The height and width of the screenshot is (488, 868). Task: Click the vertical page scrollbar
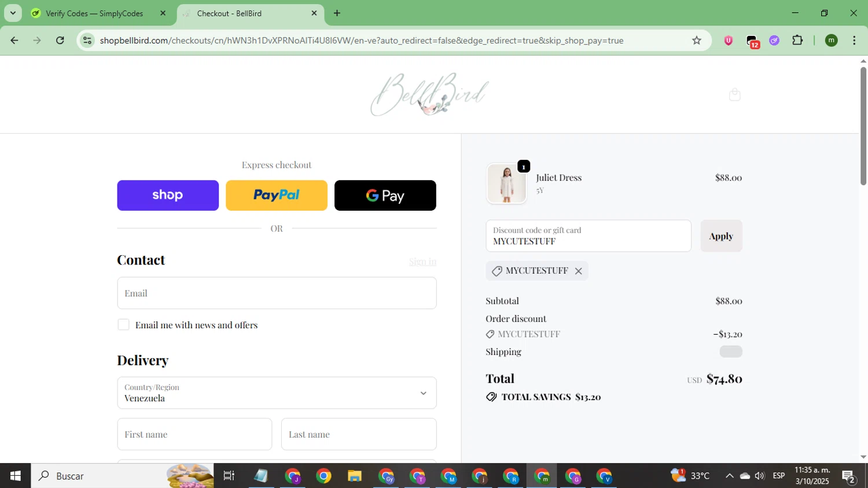click(x=863, y=126)
